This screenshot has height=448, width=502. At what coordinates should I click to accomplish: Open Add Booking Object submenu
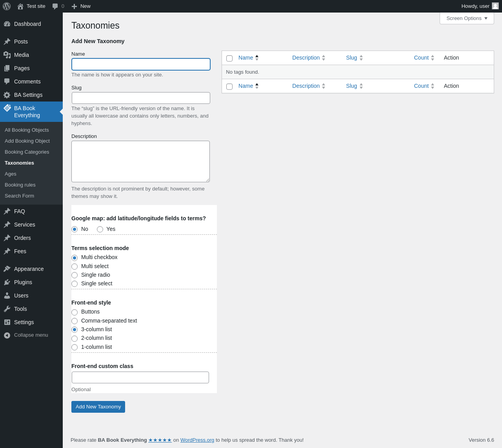tap(27, 141)
